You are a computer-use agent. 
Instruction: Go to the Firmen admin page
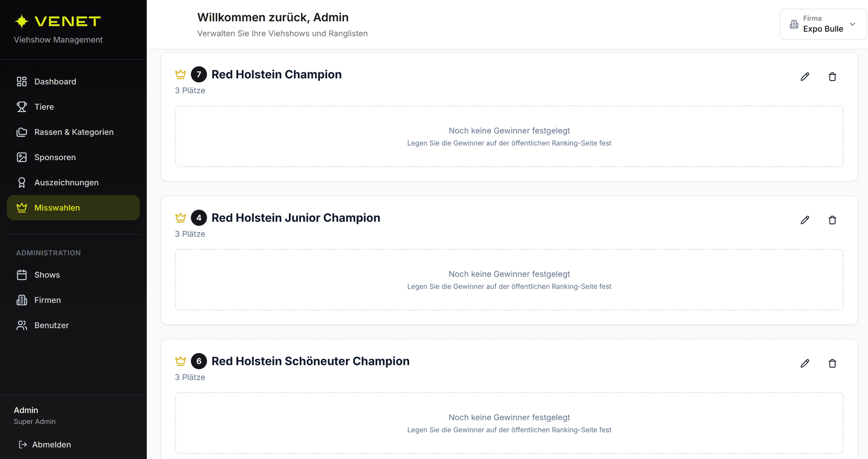(x=47, y=300)
